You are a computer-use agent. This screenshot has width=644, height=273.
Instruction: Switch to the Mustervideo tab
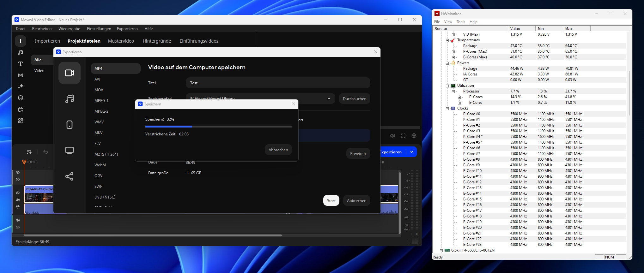click(121, 41)
